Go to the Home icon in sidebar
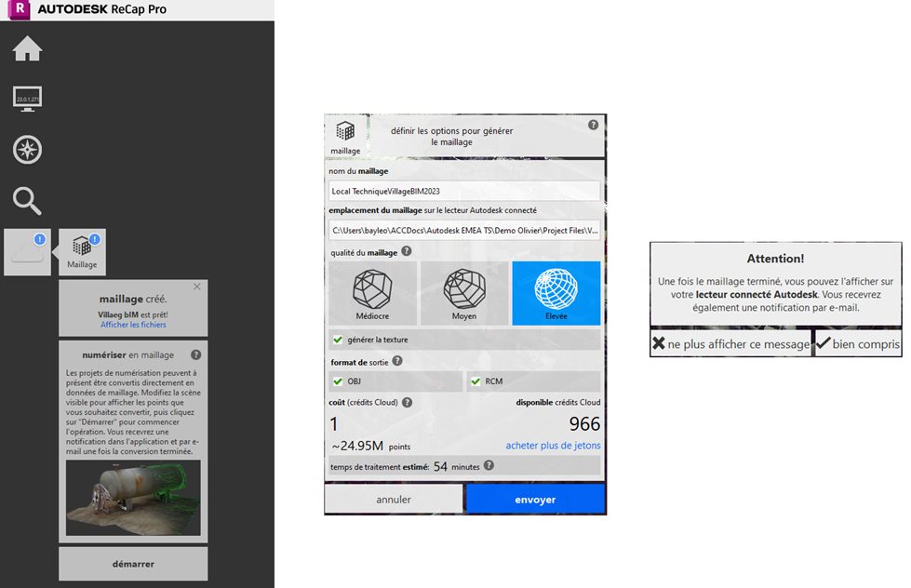The height and width of the screenshot is (588, 911). point(27,48)
